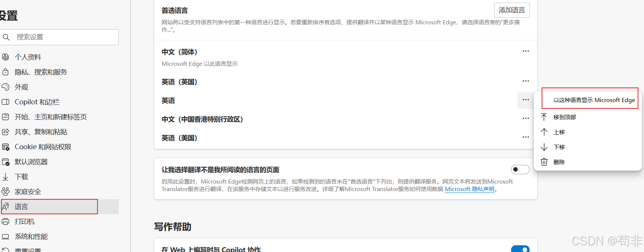The width and height of the screenshot is (644, 252).
Task: Choose 移到顶部 in context menu
Action: [588, 117]
